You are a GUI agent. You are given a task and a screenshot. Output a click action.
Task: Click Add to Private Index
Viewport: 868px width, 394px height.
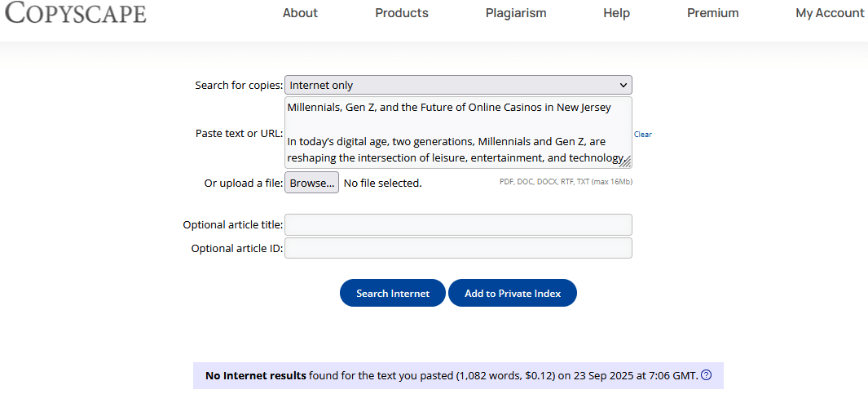(513, 294)
